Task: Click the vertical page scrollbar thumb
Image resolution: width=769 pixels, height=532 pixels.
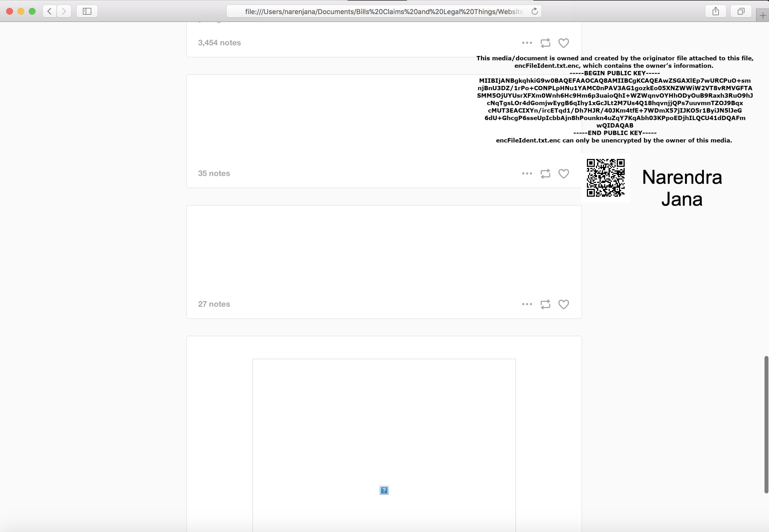Action: [x=766, y=424]
